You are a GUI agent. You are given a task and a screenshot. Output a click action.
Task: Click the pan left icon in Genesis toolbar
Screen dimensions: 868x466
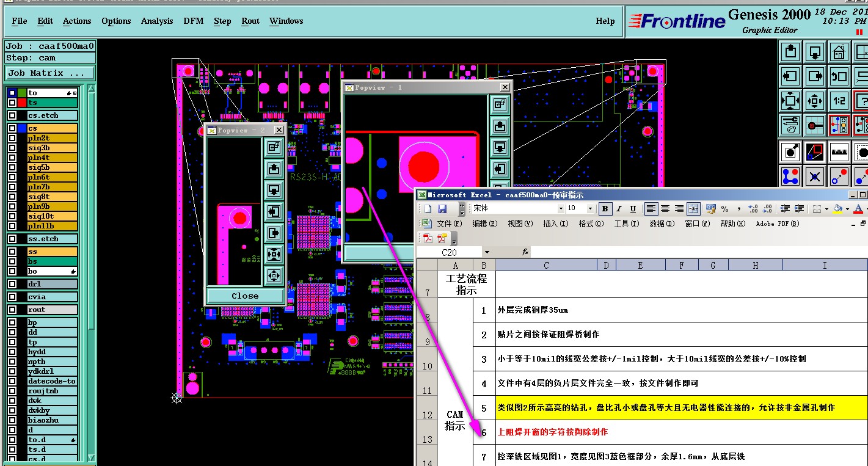790,76
